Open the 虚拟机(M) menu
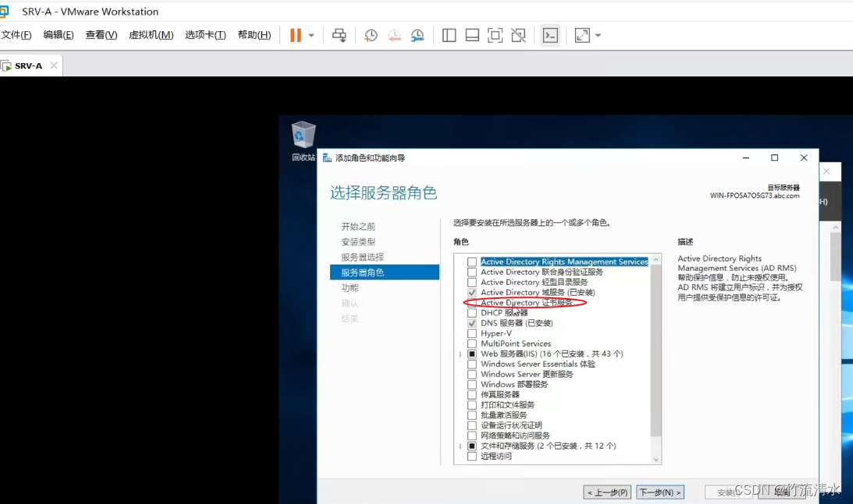 [151, 35]
